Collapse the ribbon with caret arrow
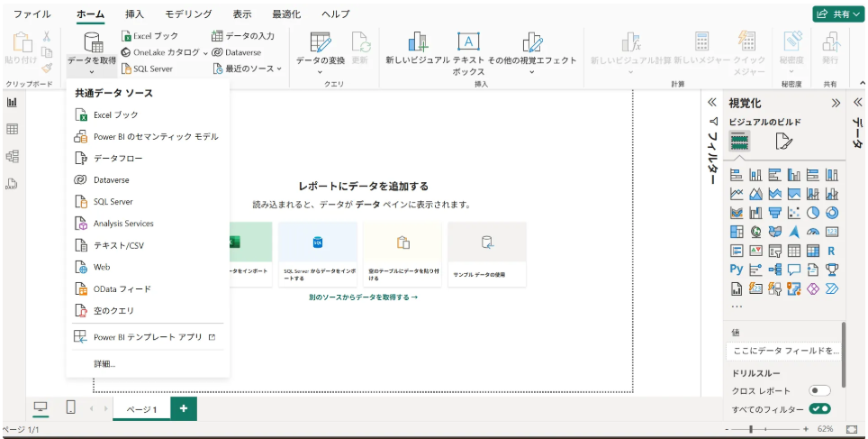The height and width of the screenshot is (439, 868). coord(862,83)
